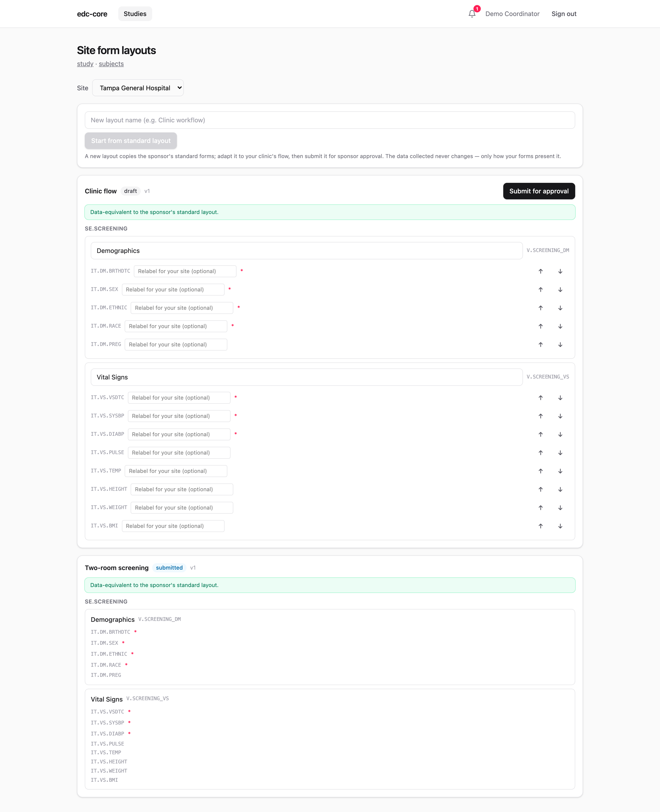The width and height of the screenshot is (660, 812).
Task: Edit the Vital Signs form title field
Action: tap(306, 377)
